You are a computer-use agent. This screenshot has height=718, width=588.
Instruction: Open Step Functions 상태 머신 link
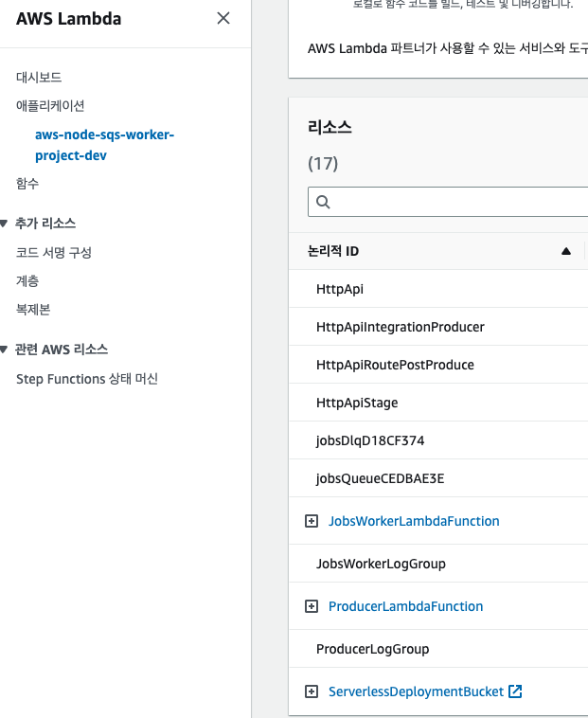click(x=87, y=379)
